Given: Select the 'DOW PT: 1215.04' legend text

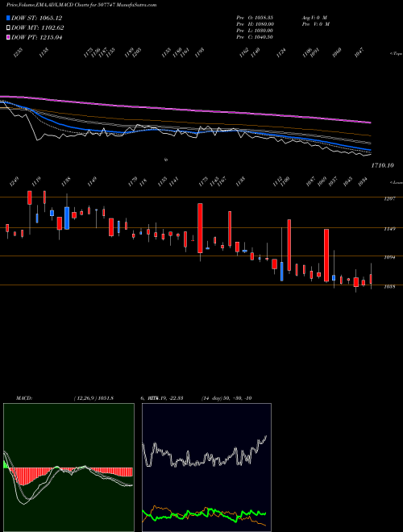Looking at the screenshot, I should pyautogui.click(x=37, y=37).
